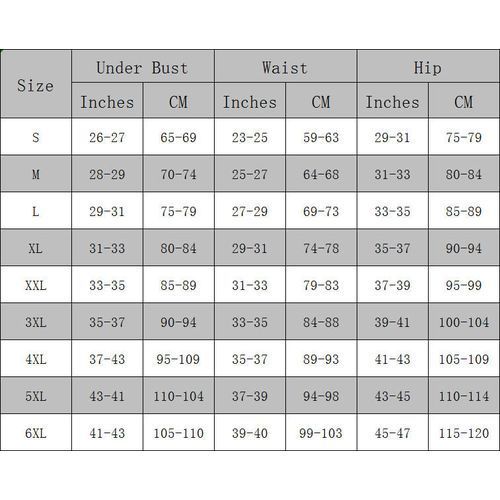500x500 pixels.
Task: Select the XL size row label
Action: click(x=36, y=248)
